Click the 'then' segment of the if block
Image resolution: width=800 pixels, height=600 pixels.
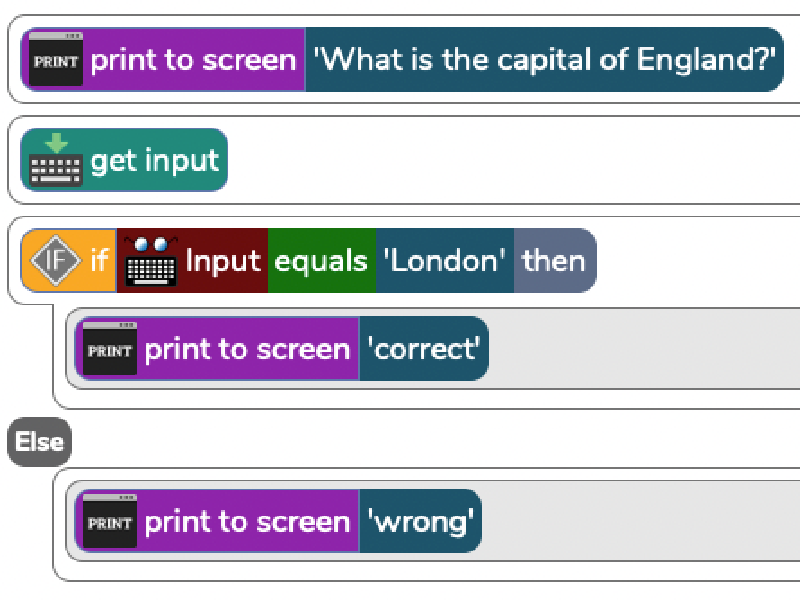tap(555, 260)
